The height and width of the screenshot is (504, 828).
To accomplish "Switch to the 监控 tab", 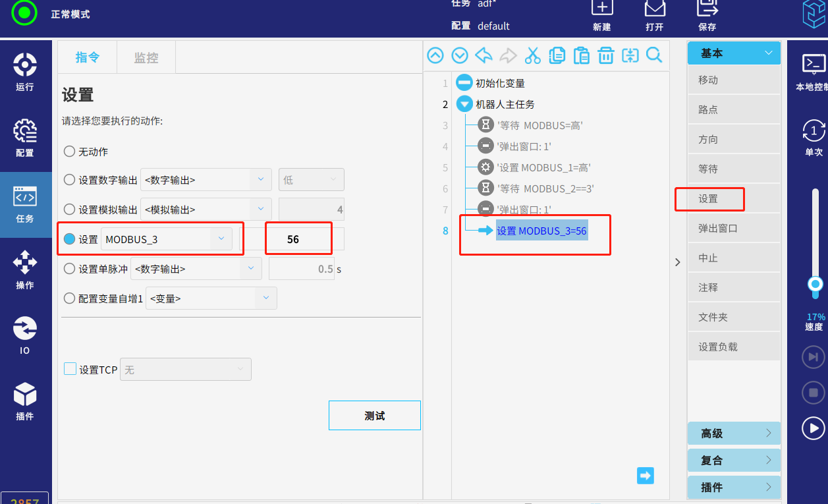I will (x=146, y=58).
